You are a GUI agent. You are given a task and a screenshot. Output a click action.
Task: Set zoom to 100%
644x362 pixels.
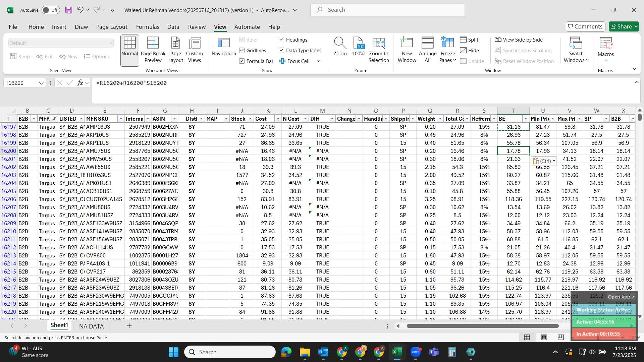pos(358,47)
